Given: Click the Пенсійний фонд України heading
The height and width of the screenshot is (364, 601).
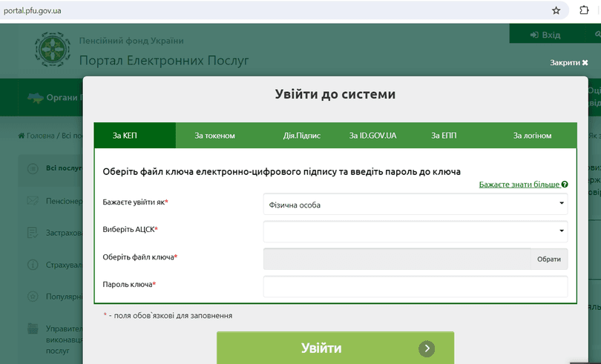Looking at the screenshot, I should 131,41.
